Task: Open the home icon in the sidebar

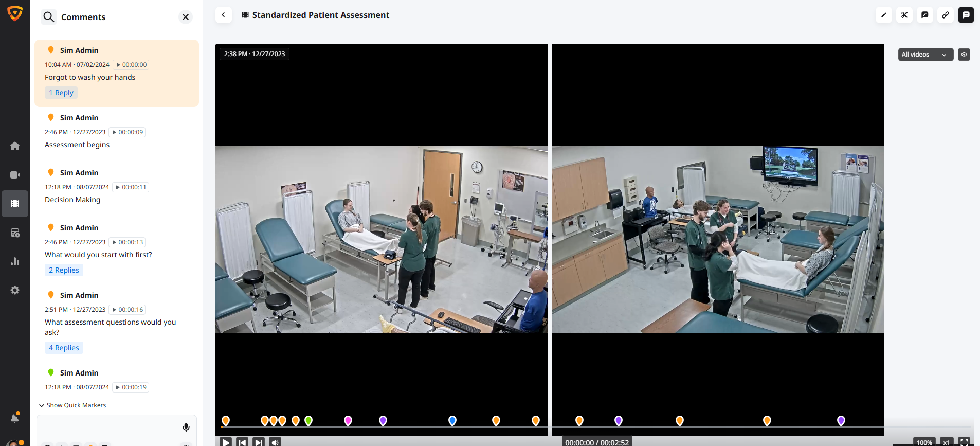Action: pos(15,146)
